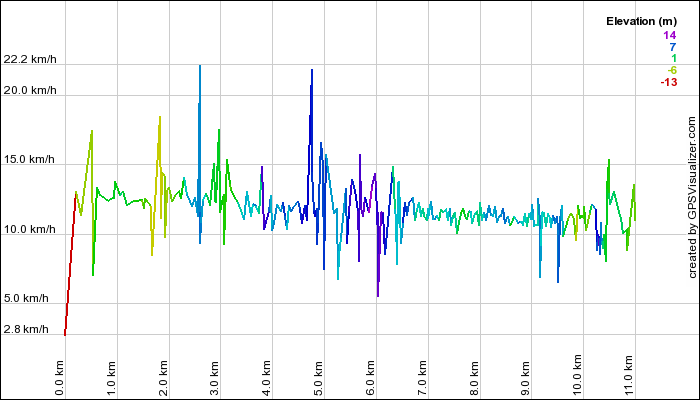Screen dimensions: 700x400
Task: Click the '3.0 km' distance label
Action: click(x=215, y=378)
